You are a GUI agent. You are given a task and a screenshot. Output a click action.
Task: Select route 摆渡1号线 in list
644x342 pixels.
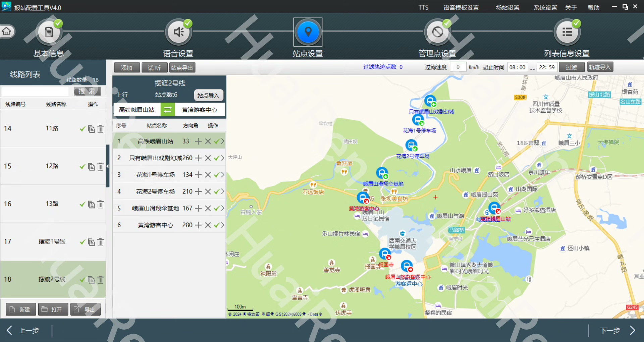[53, 242]
